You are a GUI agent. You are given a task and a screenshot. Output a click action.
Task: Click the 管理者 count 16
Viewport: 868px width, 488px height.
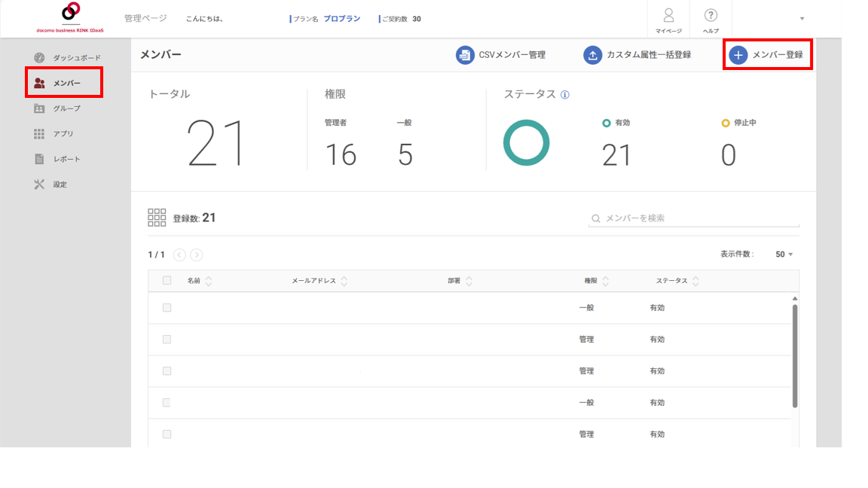[341, 155]
